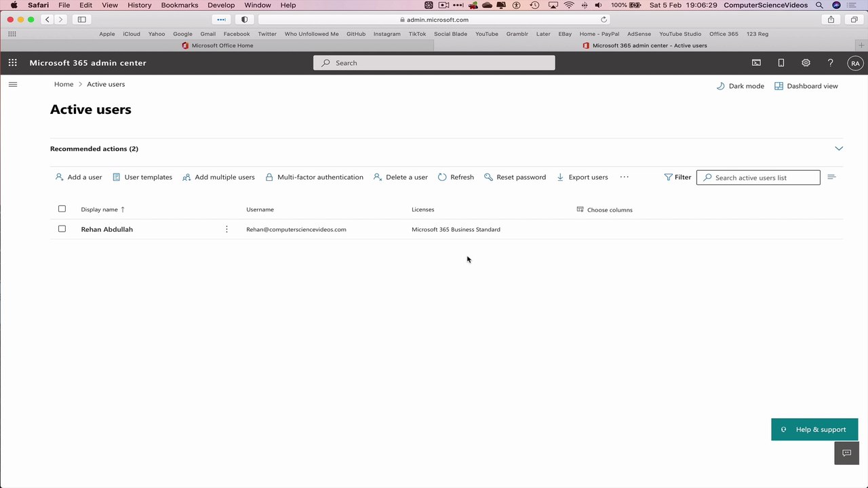This screenshot has height=488, width=868.
Task: Open Multi-factor authentication
Action: 314,178
